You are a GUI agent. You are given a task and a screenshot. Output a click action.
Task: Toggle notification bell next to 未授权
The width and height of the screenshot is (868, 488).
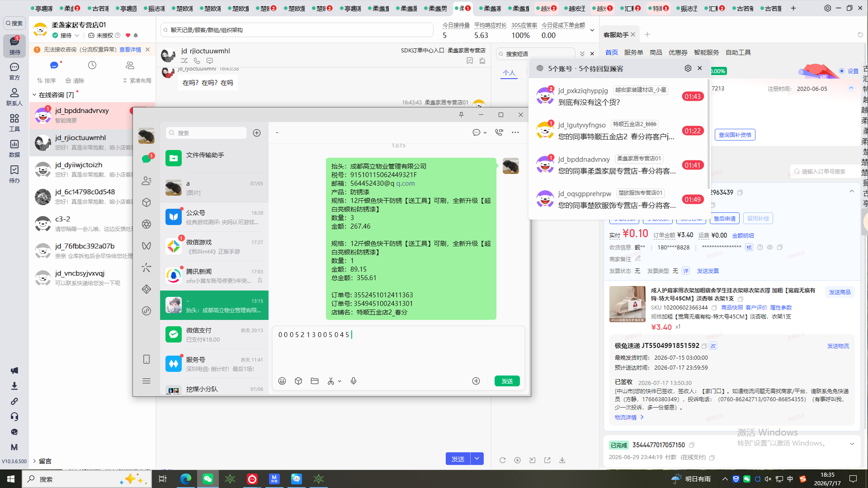[136, 35]
